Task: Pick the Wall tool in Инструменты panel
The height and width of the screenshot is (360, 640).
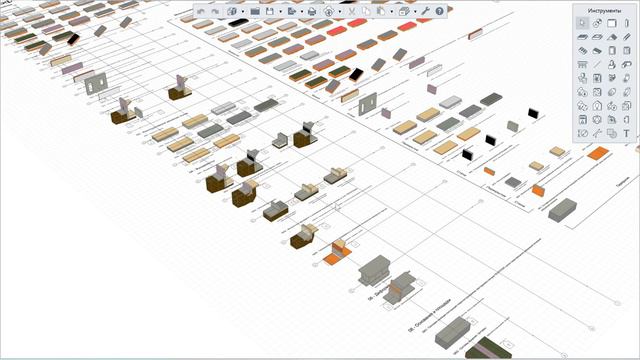Action: [x=611, y=23]
